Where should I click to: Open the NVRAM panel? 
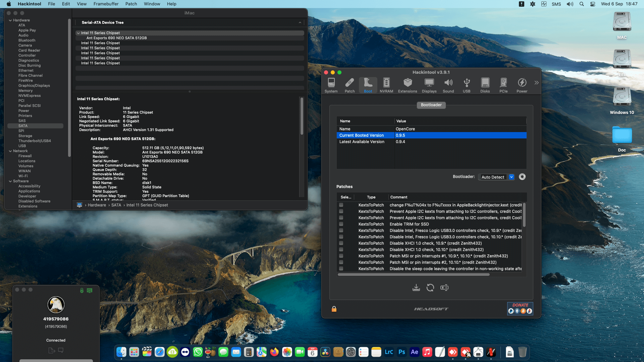386,85
